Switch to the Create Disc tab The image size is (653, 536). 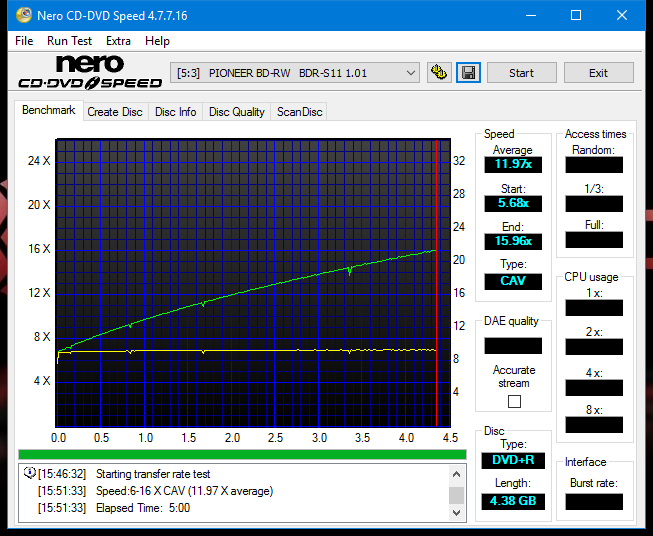[x=115, y=112]
